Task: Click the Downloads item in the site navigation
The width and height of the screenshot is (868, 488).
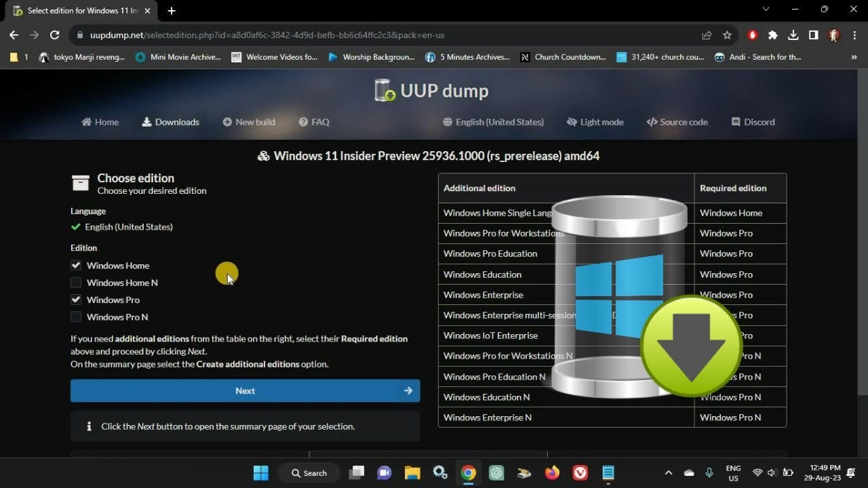Action: (x=170, y=122)
